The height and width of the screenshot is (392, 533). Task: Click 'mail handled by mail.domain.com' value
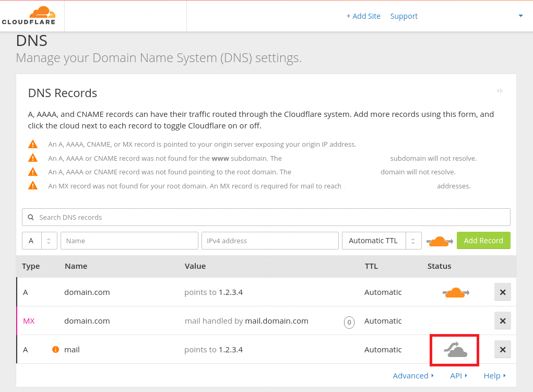pyautogui.click(x=246, y=321)
